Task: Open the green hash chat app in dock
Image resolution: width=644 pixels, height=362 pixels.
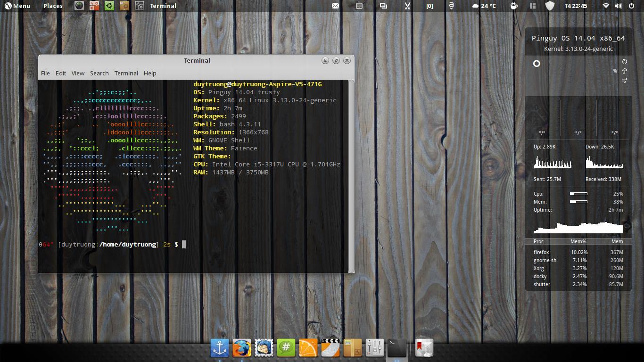Action: click(x=286, y=348)
